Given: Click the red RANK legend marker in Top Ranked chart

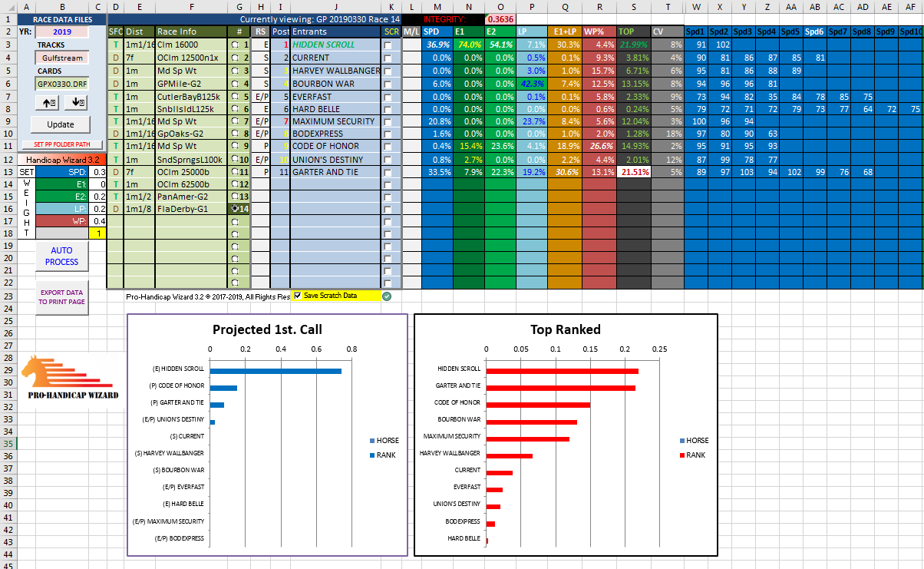Looking at the screenshot, I should 681,455.
